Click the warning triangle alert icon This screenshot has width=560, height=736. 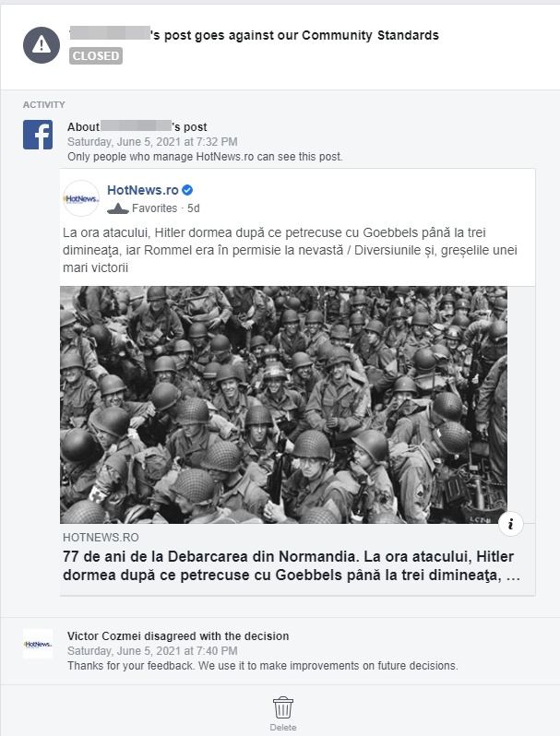click(42, 45)
